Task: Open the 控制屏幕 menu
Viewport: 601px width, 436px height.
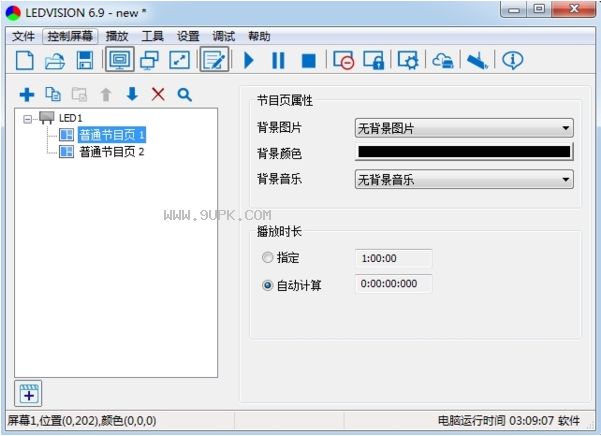Action: pos(70,36)
